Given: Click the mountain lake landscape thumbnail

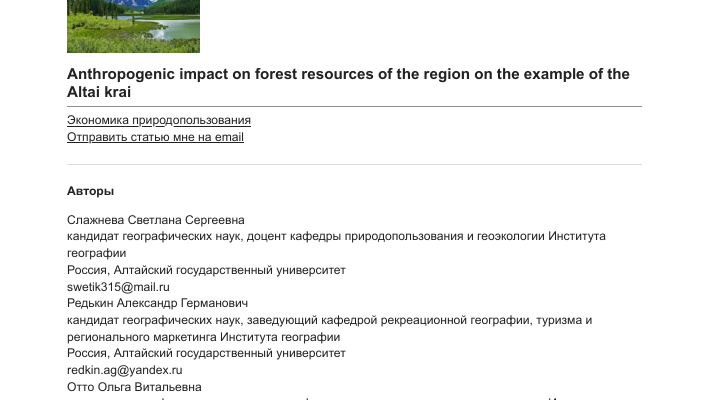Looking at the screenshot, I should [133, 25].
